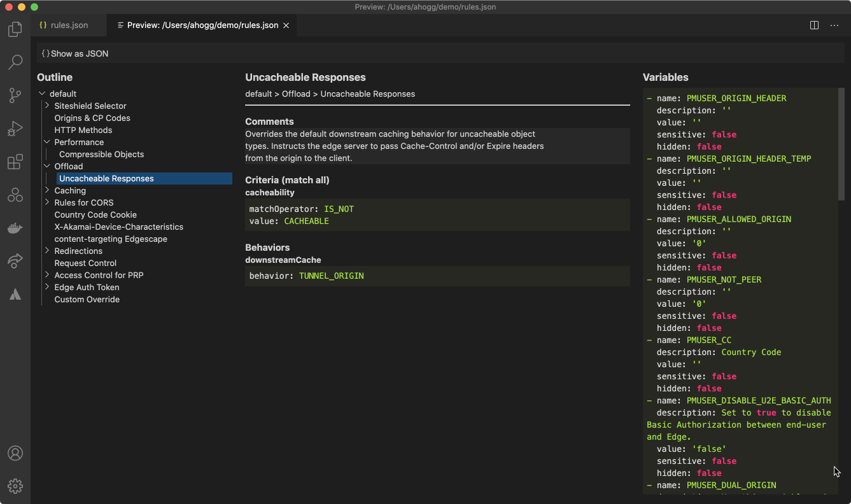Image resolution: width=851 pixels, height=504 pixels.
Task: Select the HTTP Methods rule
Action: [83, 130]
